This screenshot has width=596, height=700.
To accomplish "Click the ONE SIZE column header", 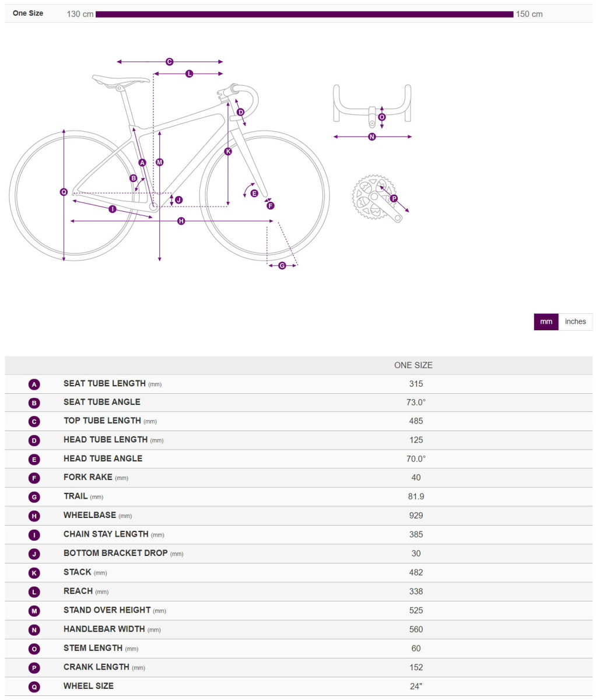I will (413, 365).
